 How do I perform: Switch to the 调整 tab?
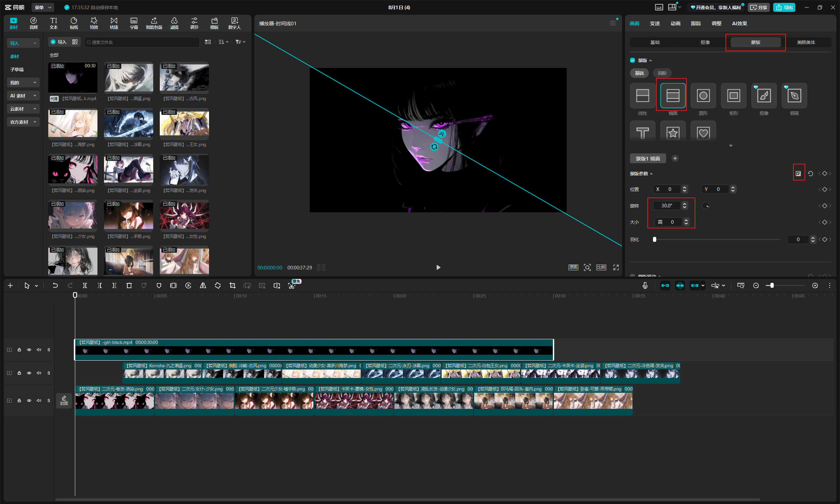pyautogui.click(x=716, y=23)
